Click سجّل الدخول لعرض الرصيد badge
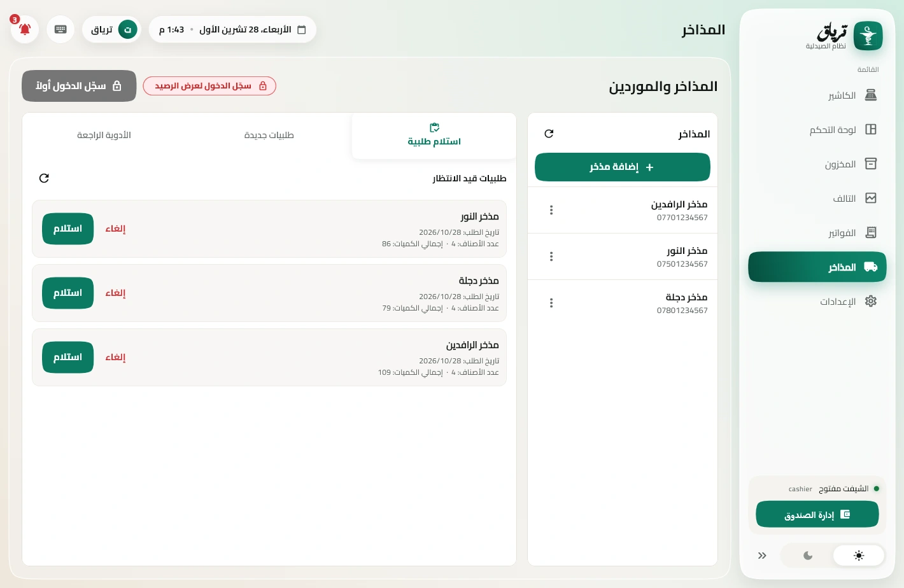Image resolution: width=904 pixels, height=588 pixels. pos(209,86)
